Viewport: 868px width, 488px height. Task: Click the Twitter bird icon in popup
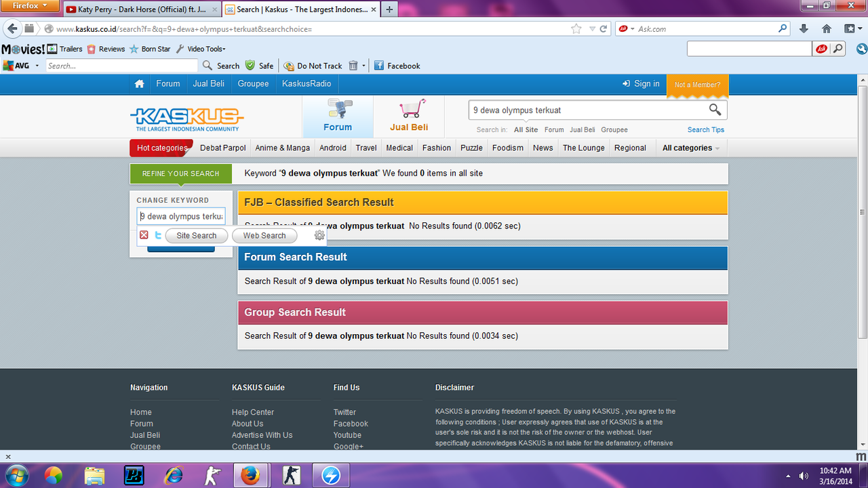[158, 235]
